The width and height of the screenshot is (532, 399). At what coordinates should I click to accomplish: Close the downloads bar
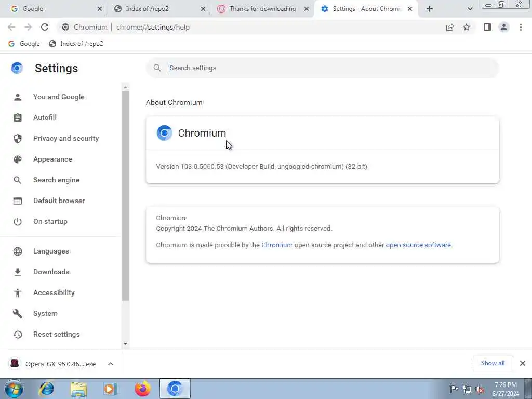523,363
